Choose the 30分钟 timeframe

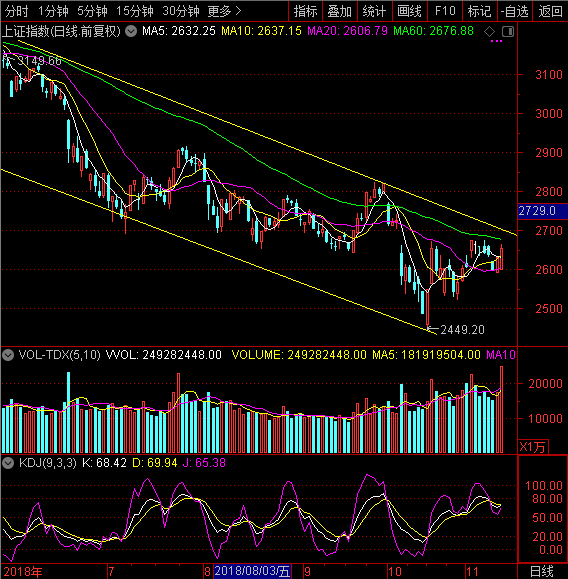181,11
